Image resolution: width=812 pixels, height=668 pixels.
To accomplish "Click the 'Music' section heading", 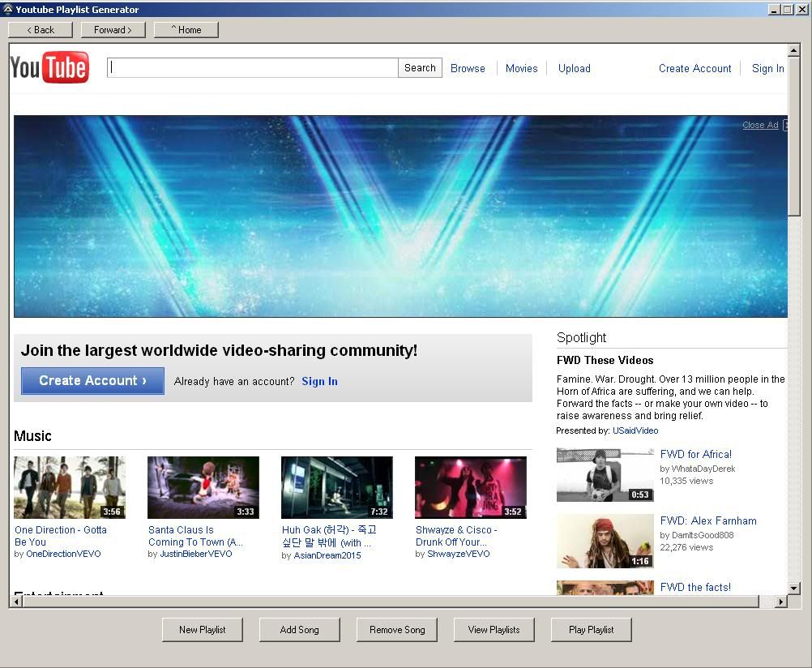I will pos(32,436).
